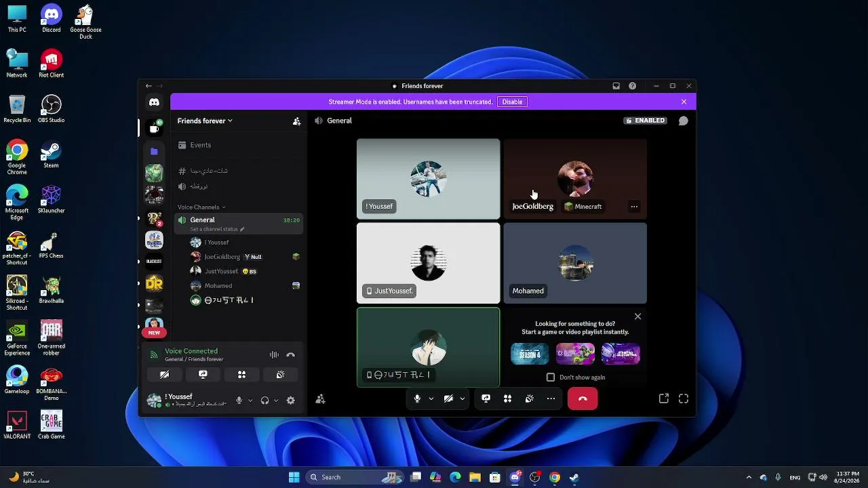Screen dimensions: 868x488
Task: Toggle noise suppression in Voice Connected panel
Action: 274,355
